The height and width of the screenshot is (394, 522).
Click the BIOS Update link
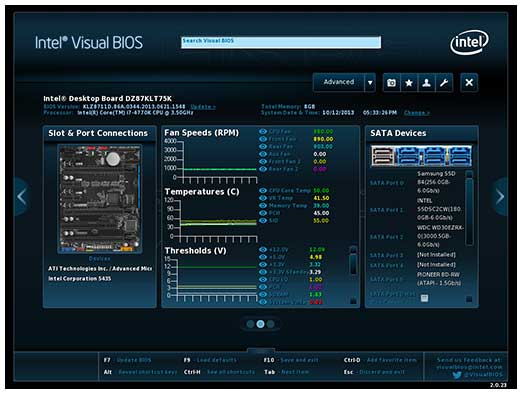(x=203, y=107)
